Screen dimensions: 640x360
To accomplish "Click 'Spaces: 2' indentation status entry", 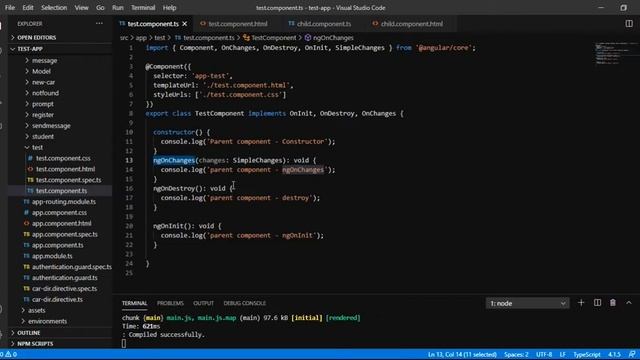I will pos(516,354).
